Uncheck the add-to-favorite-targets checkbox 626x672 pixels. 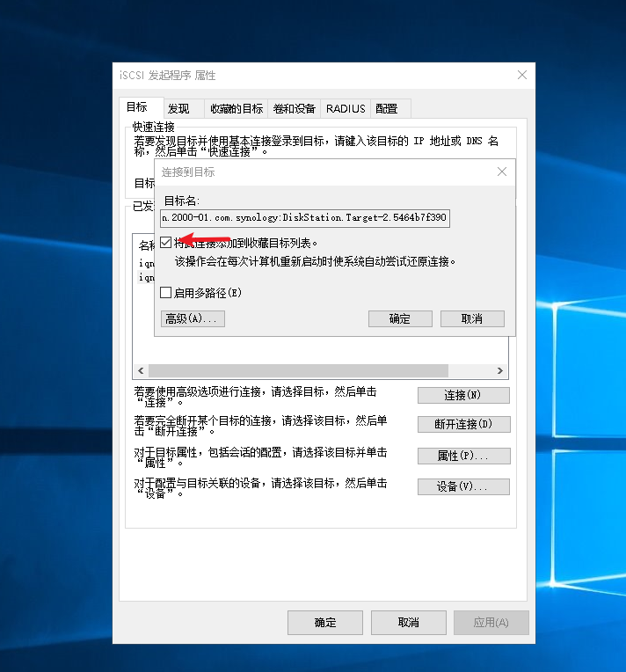click(166, 243)
